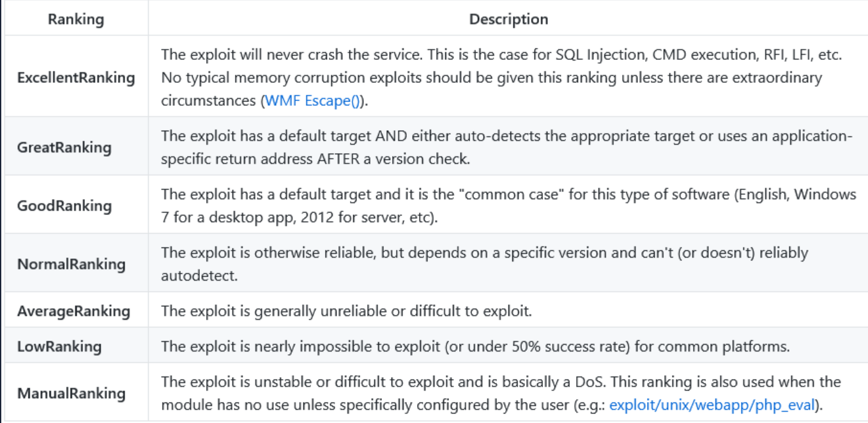Screen dimensions: 868x423
Task: Select the LowRanking cell
Action: click(59, 346)
